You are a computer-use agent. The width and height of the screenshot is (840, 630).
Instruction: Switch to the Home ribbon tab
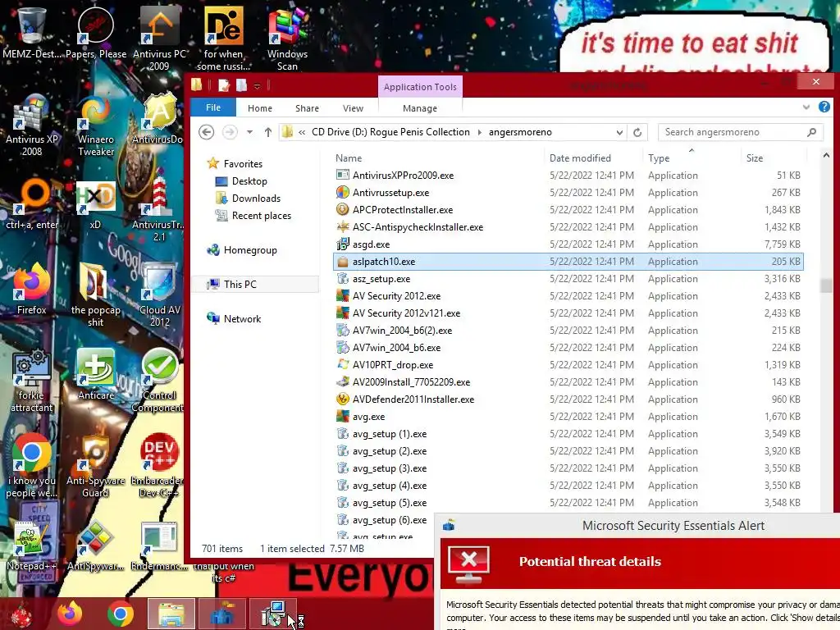click(x=260, y=108)
